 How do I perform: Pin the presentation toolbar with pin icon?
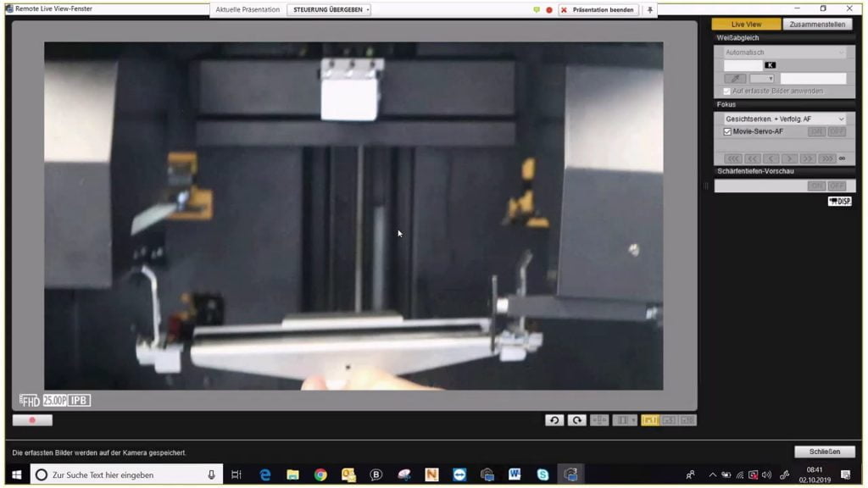650,10
